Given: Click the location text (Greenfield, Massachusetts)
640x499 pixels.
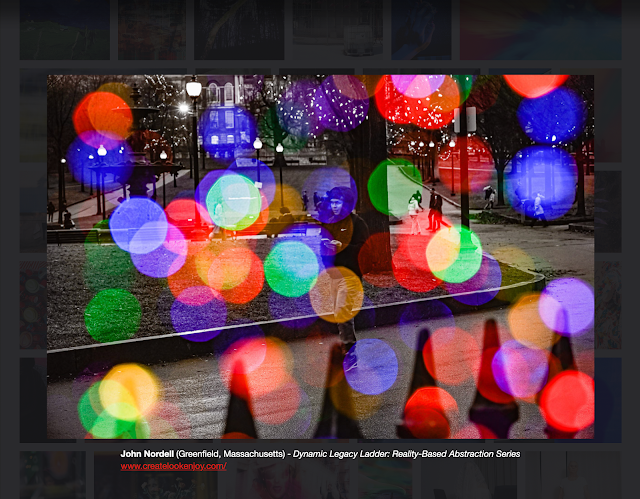Looking at the screenshot, I should coord(231,454).
